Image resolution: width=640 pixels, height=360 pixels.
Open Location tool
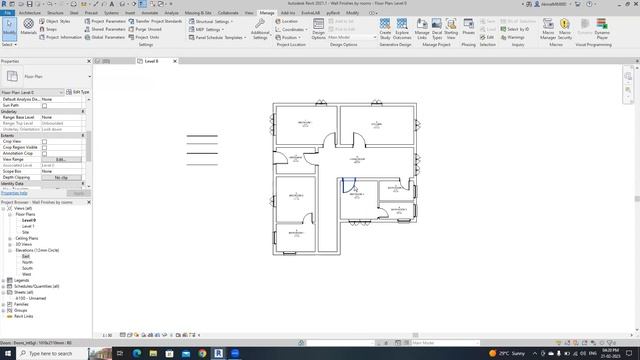[x=287, y=21]
